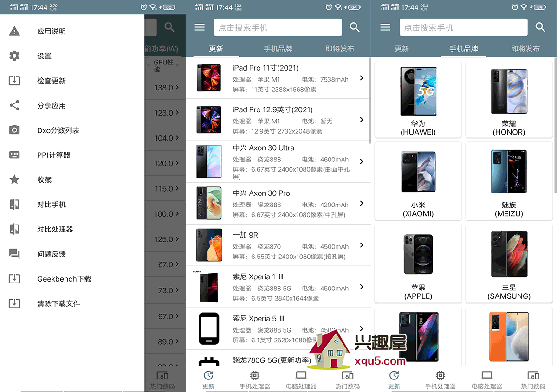Screen dimensions: 557x392
Task: Open chevron for 中兴 Axon 30 Pro
Action: (x=362, y=203)
